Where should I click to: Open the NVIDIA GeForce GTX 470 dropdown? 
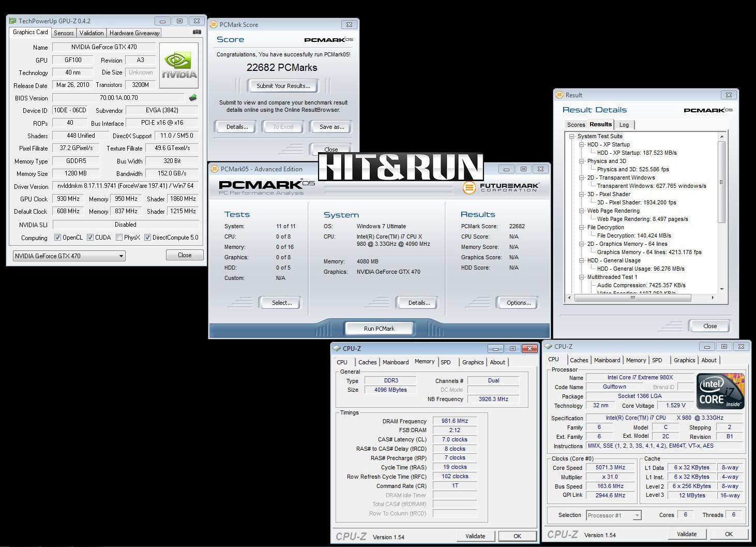[69, 256]
